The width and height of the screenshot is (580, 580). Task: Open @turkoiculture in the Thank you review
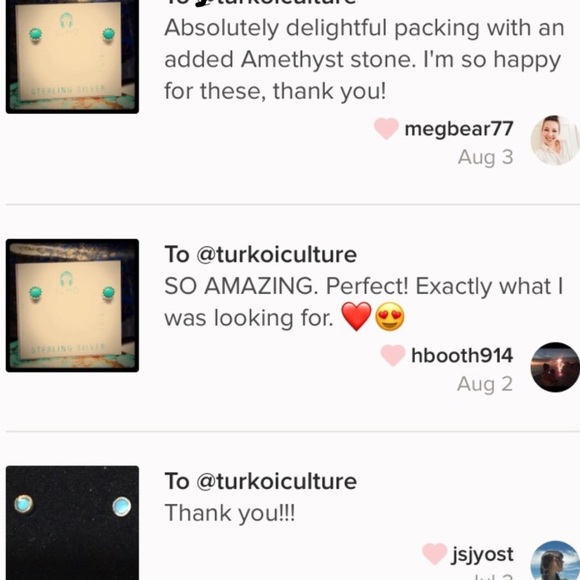pyautogui.click(x=276, y=481)
